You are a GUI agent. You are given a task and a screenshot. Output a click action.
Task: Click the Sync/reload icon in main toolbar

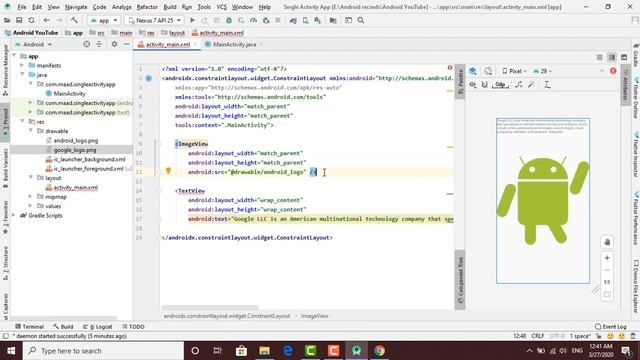tap(31, 20)
